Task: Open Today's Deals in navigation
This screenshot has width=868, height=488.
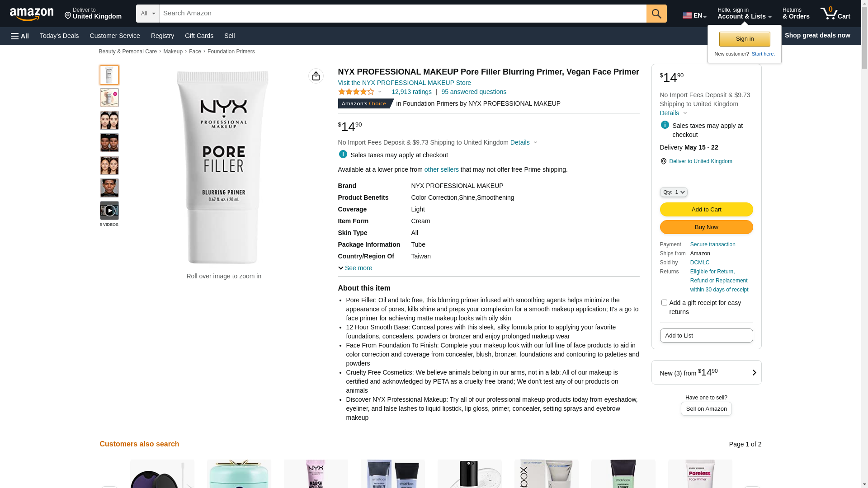Action: tap(59, 36)
